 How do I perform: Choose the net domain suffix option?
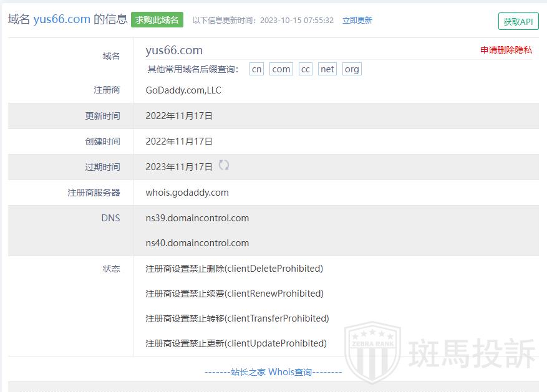(x=327, y=69)
